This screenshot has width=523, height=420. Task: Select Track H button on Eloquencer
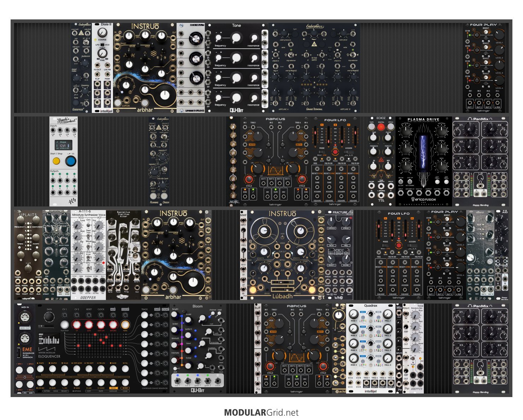144,383
